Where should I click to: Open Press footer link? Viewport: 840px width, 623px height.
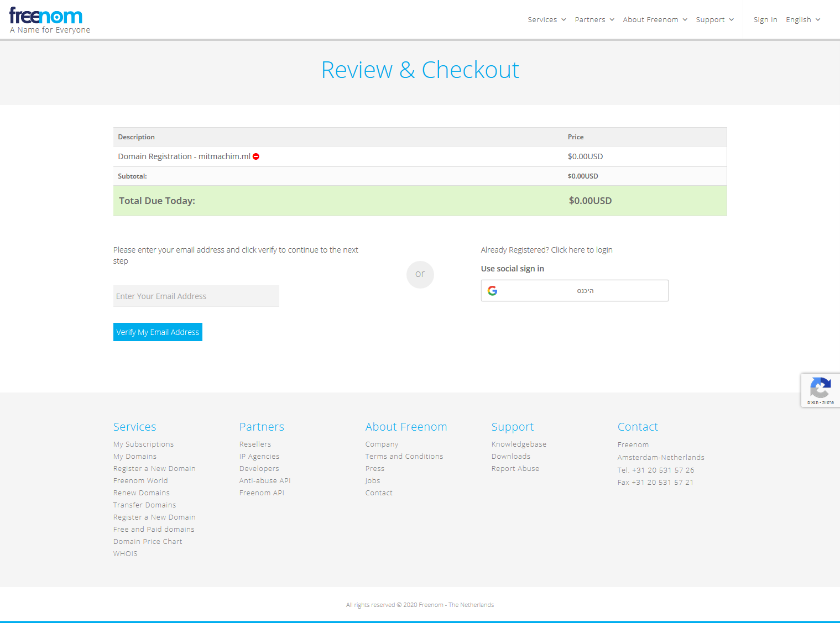click(375, 469)
